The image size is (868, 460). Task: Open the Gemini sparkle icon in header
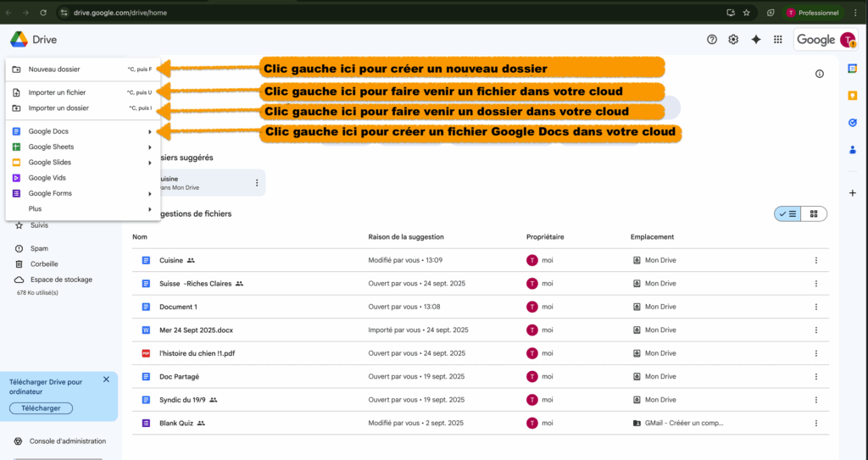pyautogui.click(x=756, y=40)
